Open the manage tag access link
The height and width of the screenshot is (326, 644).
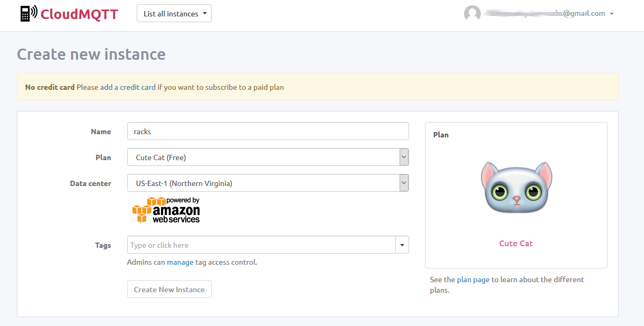pos(180,262)
